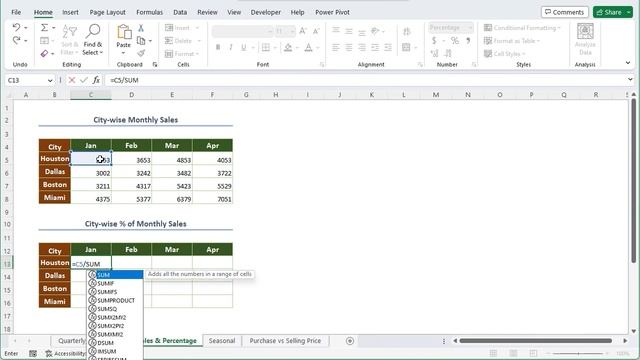Click cell with Miami Apr value 7051
The height and width of the screenshot is (360, 640).
[x=212, y=199]
